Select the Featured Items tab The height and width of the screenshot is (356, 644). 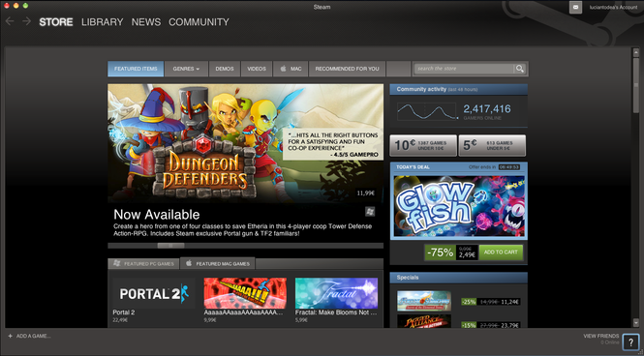pos(136,69)
